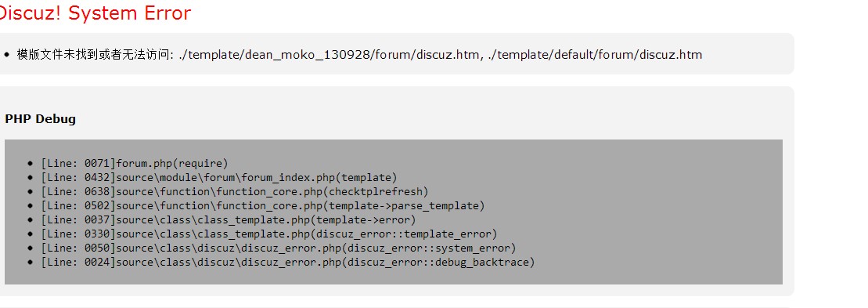Click the bullet beside Line 0432

[x=31, y=179]
